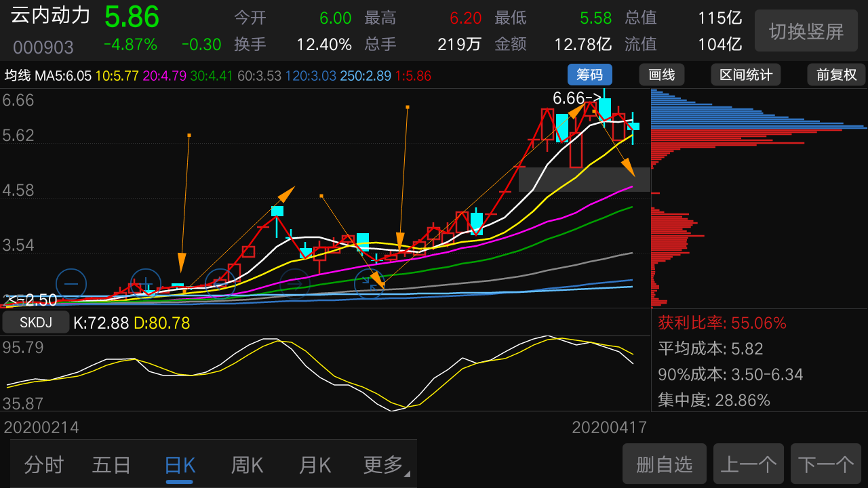This screenshot has width=868, height=488.
Task: Tap the MA5:6.05 value
Action: 63,75
